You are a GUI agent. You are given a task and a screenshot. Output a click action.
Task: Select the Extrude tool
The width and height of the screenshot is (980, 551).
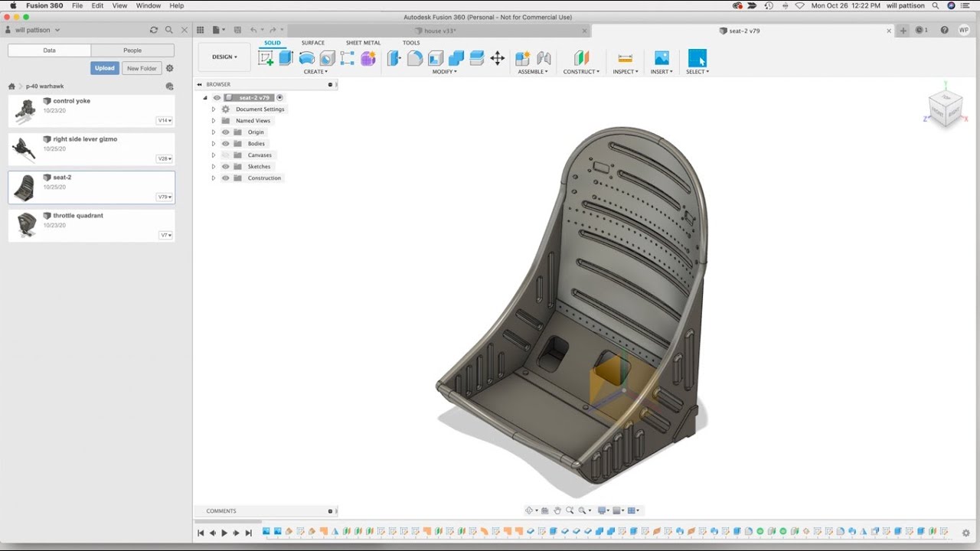point(286,58)
